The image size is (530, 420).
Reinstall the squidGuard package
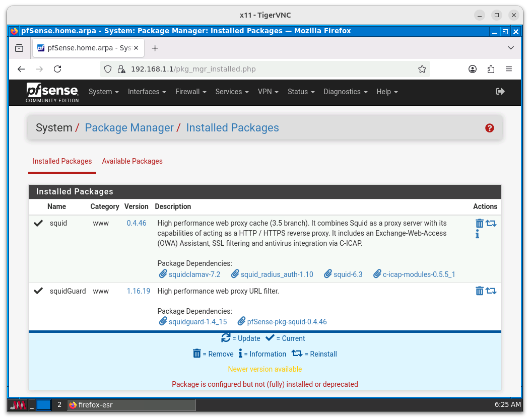[x=491, y=291]
